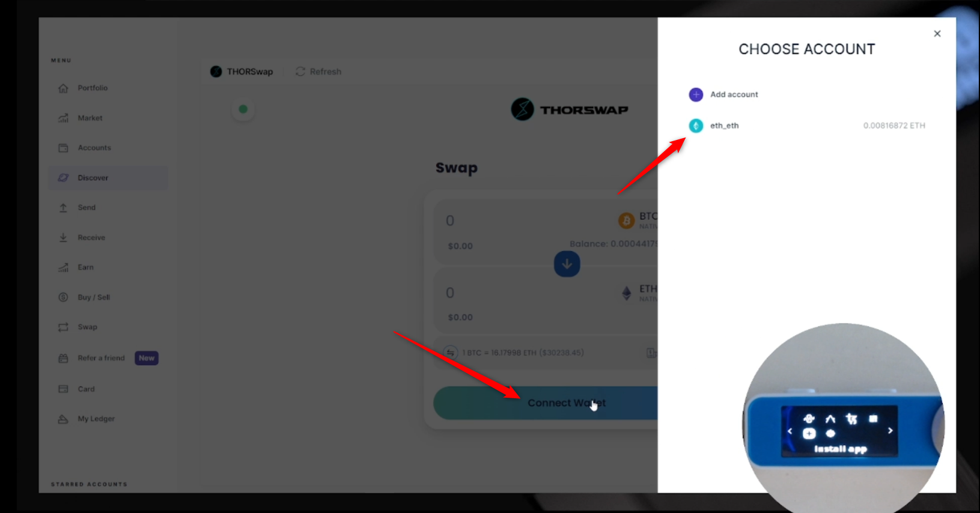
Task: Click the Refresh button
Action: point(318,71)
